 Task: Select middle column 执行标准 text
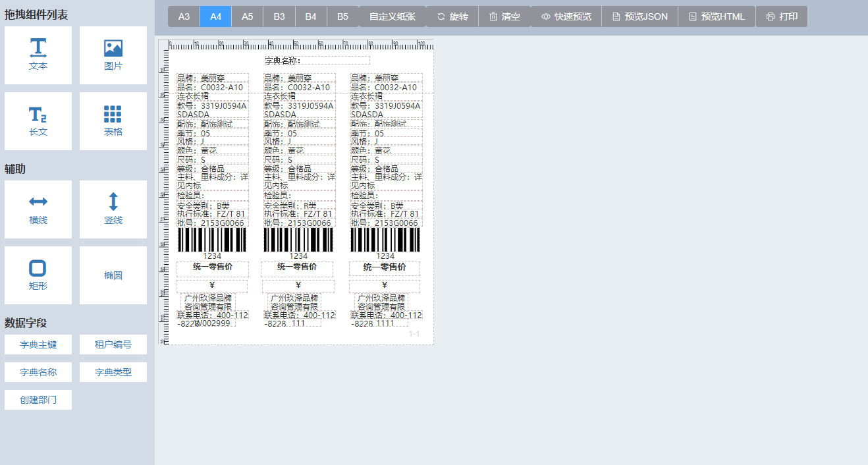(x=300, y=213)
